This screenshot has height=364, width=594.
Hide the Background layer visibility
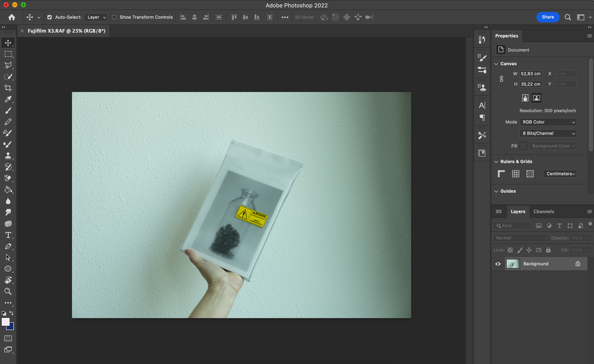[x=498, y=264]
